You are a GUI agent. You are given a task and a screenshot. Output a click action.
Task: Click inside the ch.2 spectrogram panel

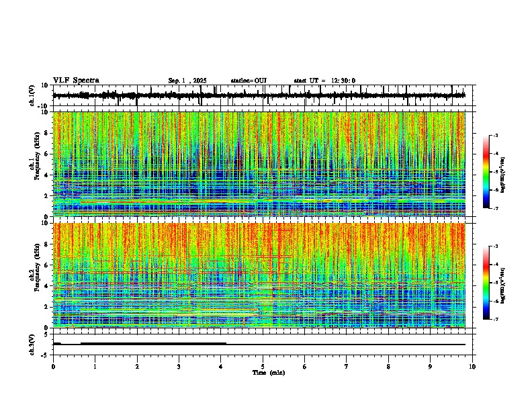(x=259, y=275)
